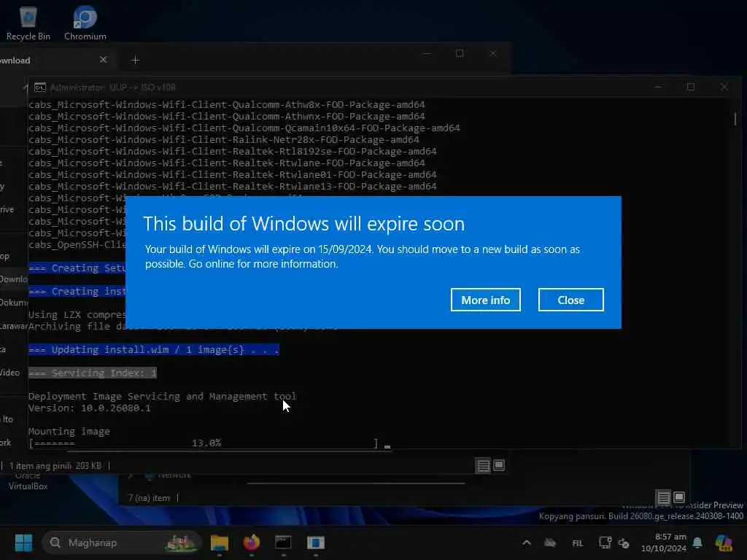Show hidden tray icons chevron
747x560 pixels.
point(527,542)
